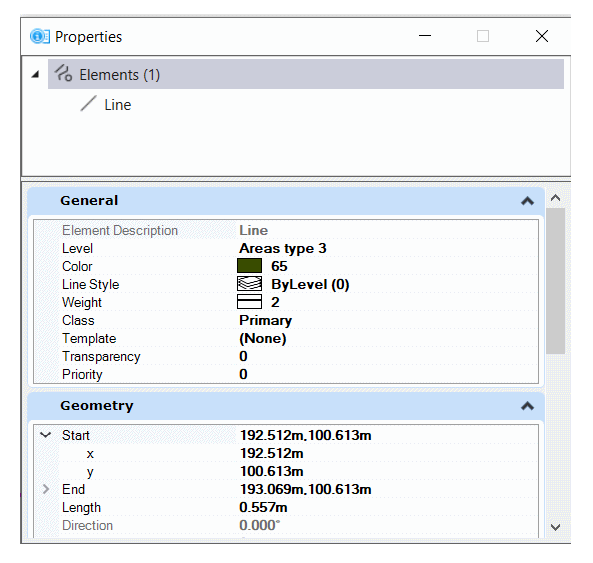The image size is (593, 563).
Task: Click the Line Style property label
Action: coord(90,284)
